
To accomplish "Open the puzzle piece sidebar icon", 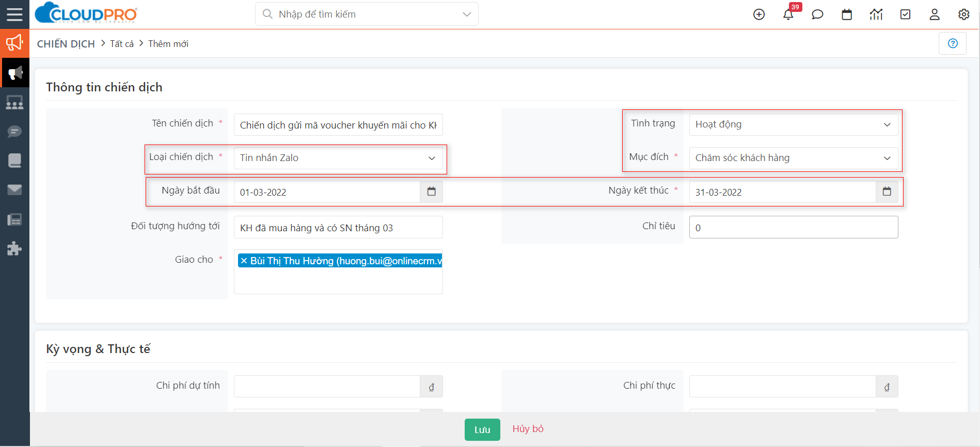I will coord(14,249).
